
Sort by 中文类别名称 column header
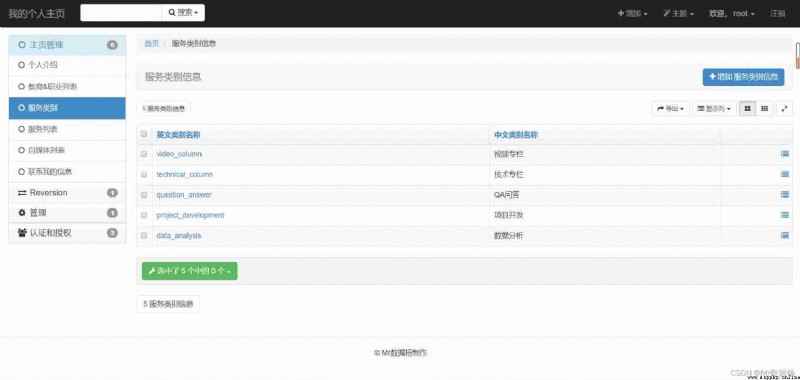pos(516,135)
